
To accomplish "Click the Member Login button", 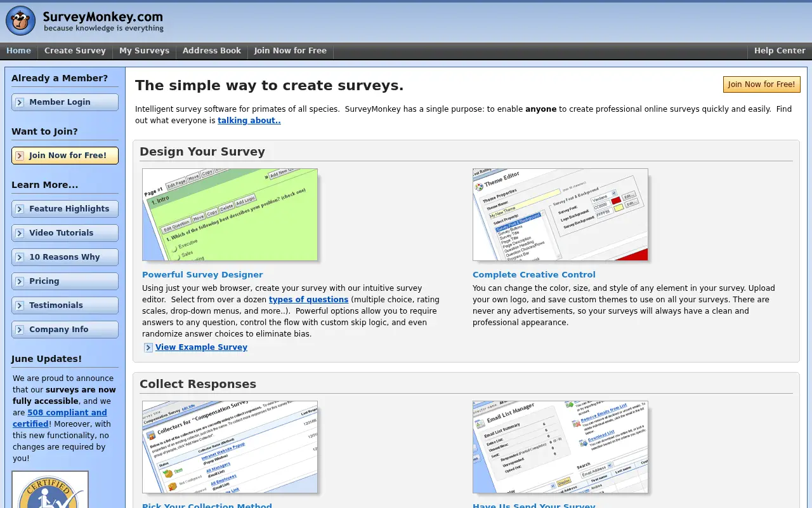I will coord(65,102).
